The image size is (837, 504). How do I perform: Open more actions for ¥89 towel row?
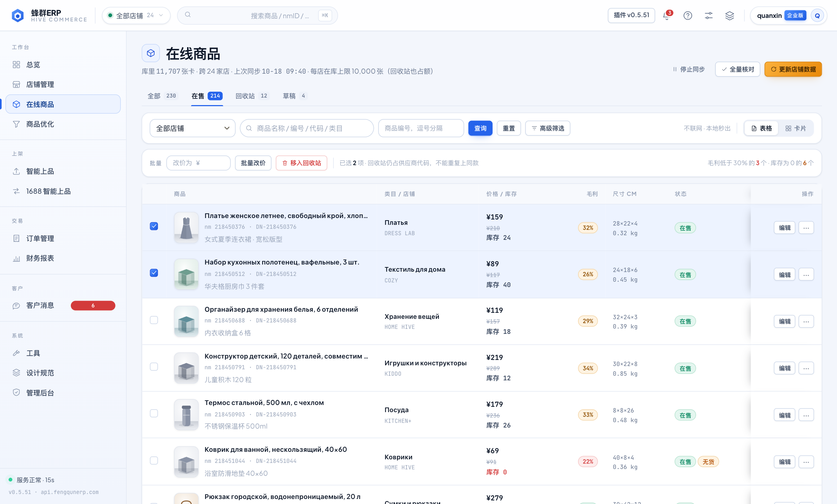coord(806,275)
